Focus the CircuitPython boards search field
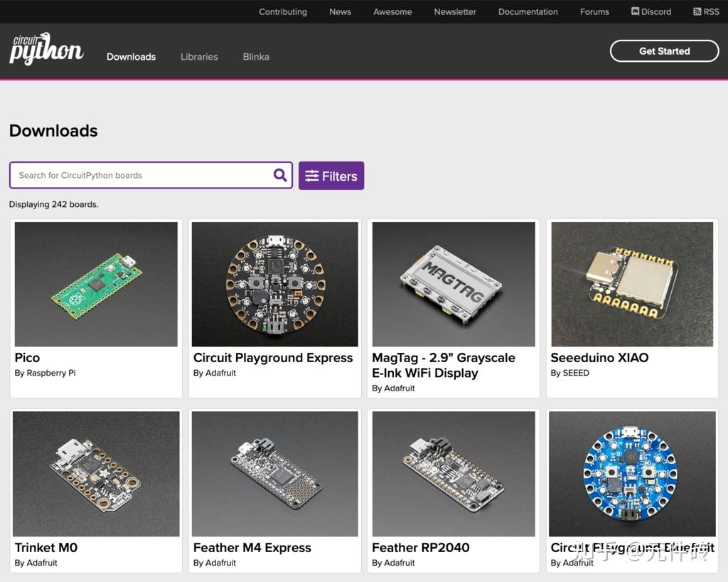Screen dimensions: 728x582 pos(142,175)
